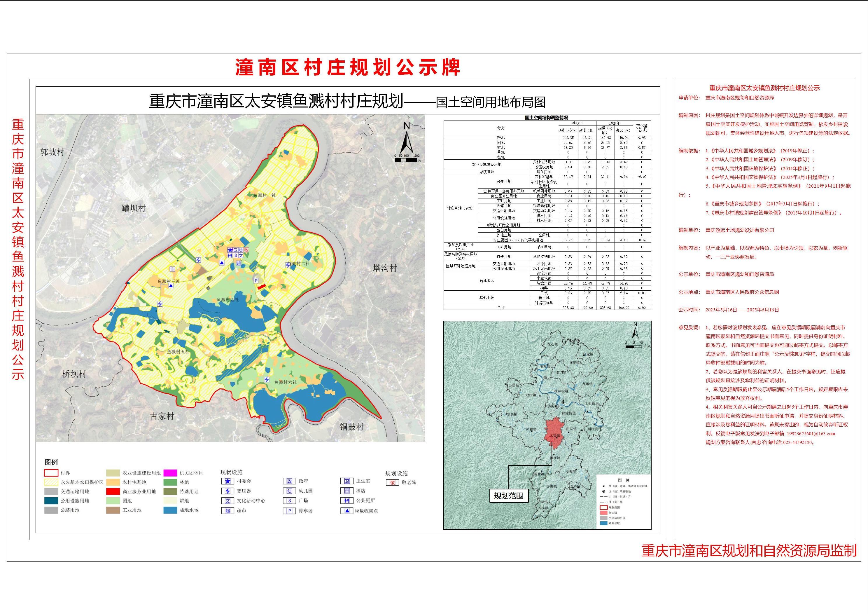This screenshot has width=868, height=614.
Task: Click the red 敬老院 planned facility legend icon
Action: tap(392, 483)
